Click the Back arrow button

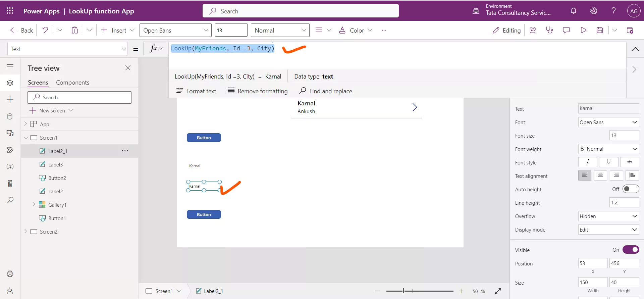click(21, 30)
